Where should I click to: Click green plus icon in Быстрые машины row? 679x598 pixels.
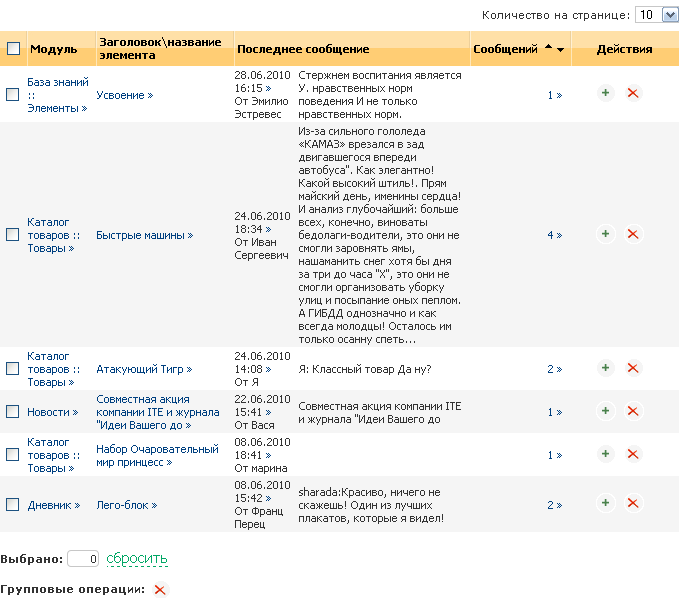coord(605,234)
